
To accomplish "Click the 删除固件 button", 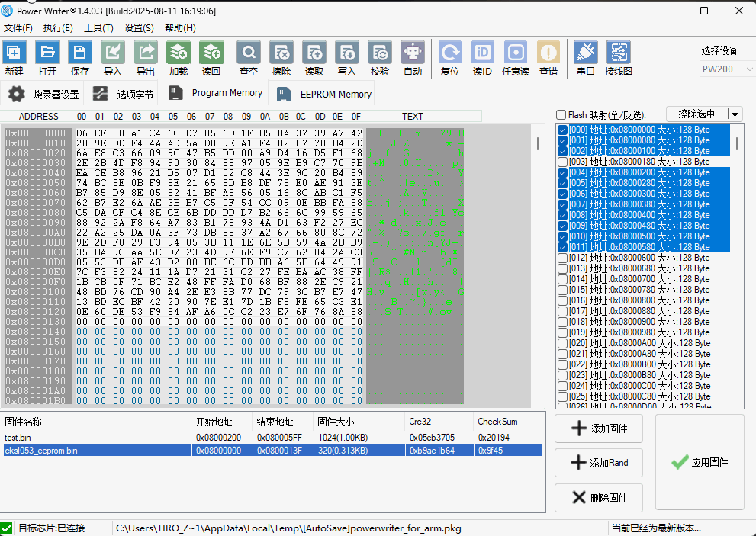I will (x=598, y=497).
